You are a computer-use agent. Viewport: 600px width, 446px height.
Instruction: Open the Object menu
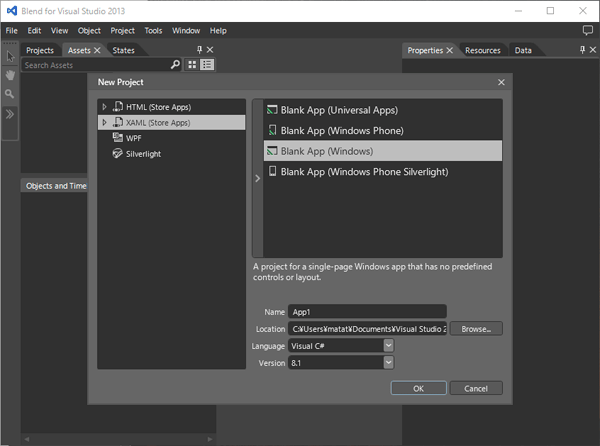pyautogui.click(x=89, y=31)
